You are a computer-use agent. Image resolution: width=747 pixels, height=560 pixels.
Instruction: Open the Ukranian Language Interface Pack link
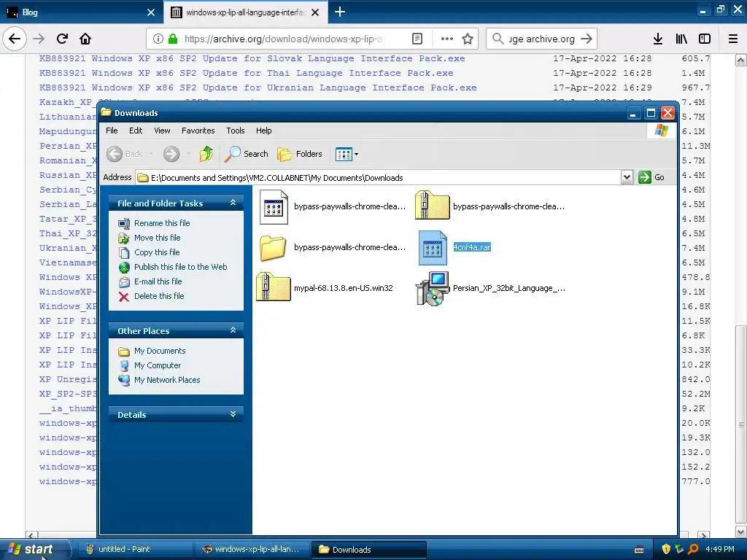[x=258, y=87]
